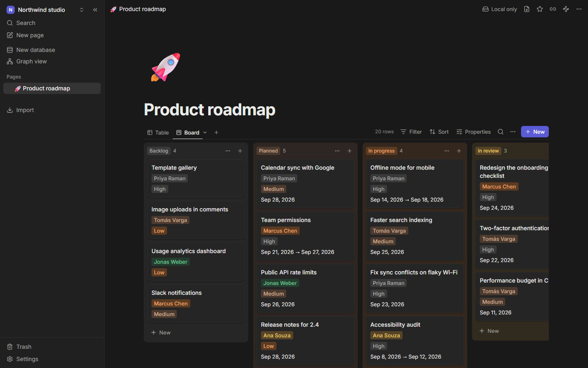The image size is (588, 368).
Task: Open the Northwind studio workspace switcher
Action: tap(45, 10)
